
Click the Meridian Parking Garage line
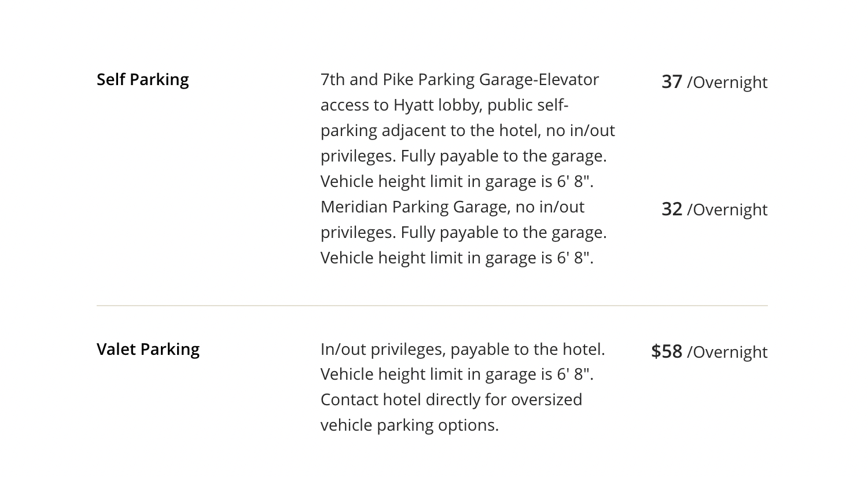click(453, 207)
